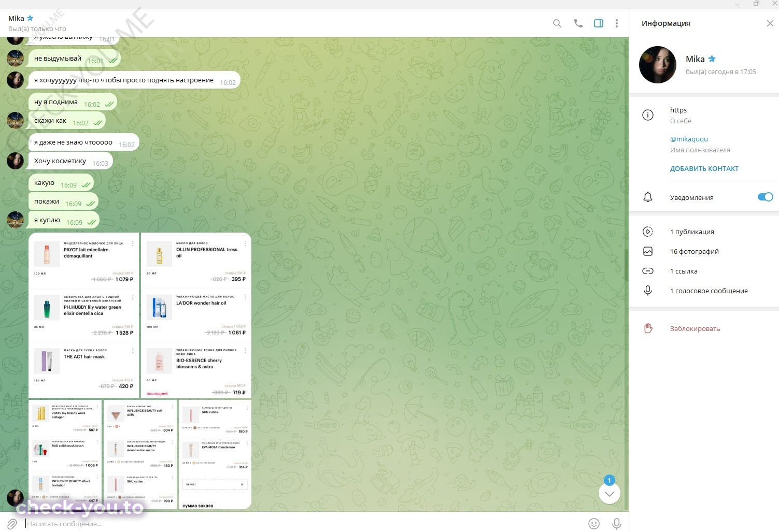Turn off the Уведомления switch
Image resolution: width=779 pixels, height=532 pixels.
click(x=765, y=197)
